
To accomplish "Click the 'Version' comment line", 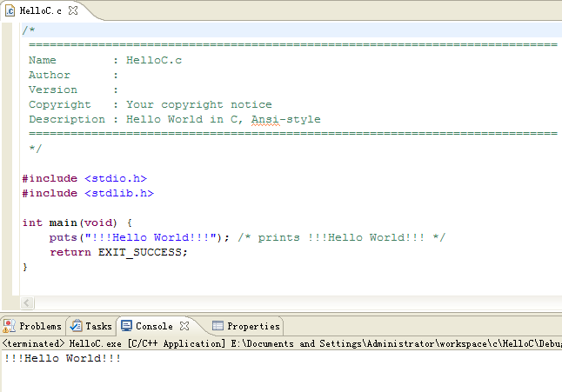I will (73, 90).
